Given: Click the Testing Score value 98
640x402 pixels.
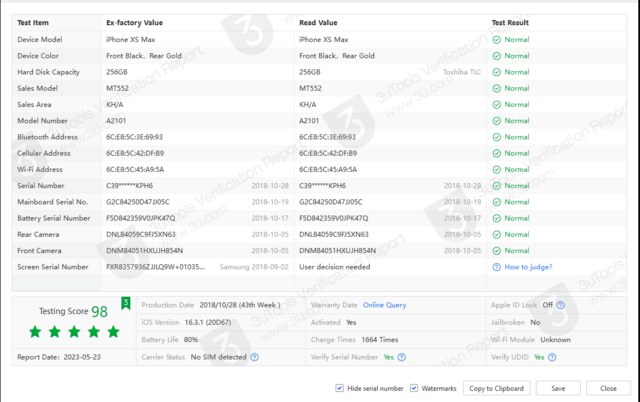Looking at the screenshot, I should coord(99,312).
